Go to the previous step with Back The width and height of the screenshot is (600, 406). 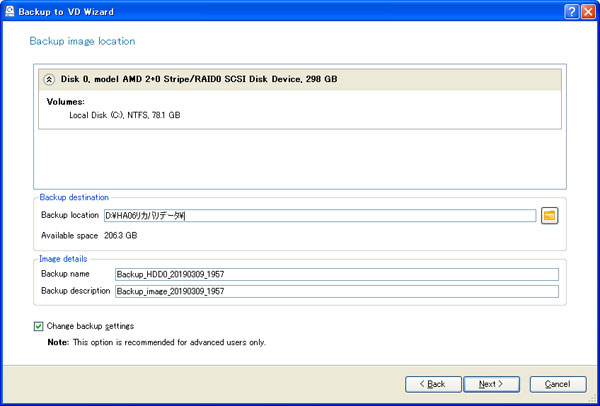click(433, 383)
